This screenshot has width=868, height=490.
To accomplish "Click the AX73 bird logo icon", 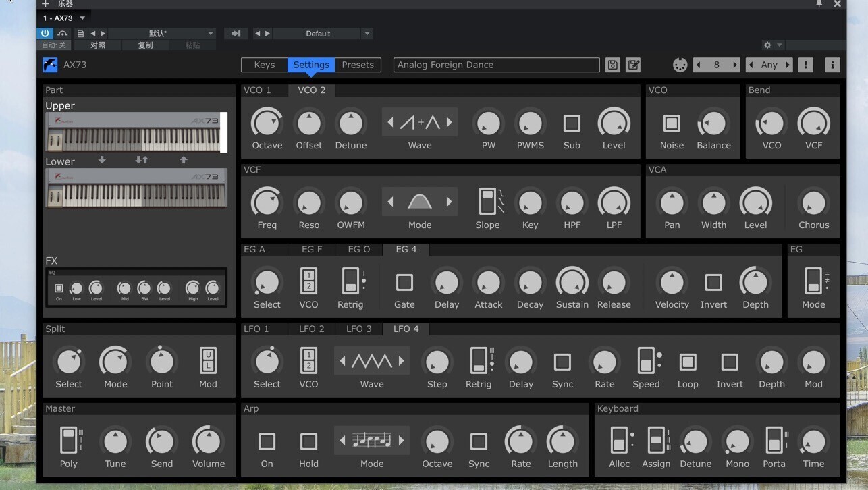I will (50, 65).
